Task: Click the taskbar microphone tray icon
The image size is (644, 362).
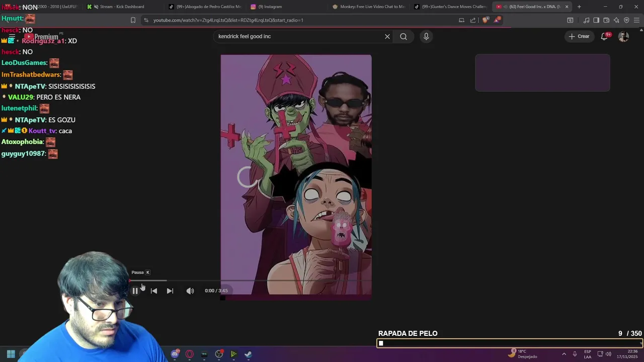Action: coord(575,354)
